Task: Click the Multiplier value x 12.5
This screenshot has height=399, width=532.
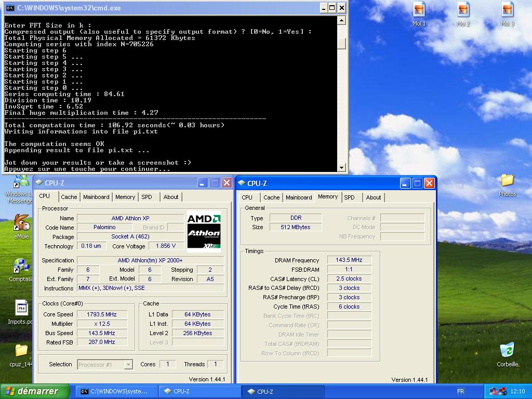Action: (x=102, y=324)
